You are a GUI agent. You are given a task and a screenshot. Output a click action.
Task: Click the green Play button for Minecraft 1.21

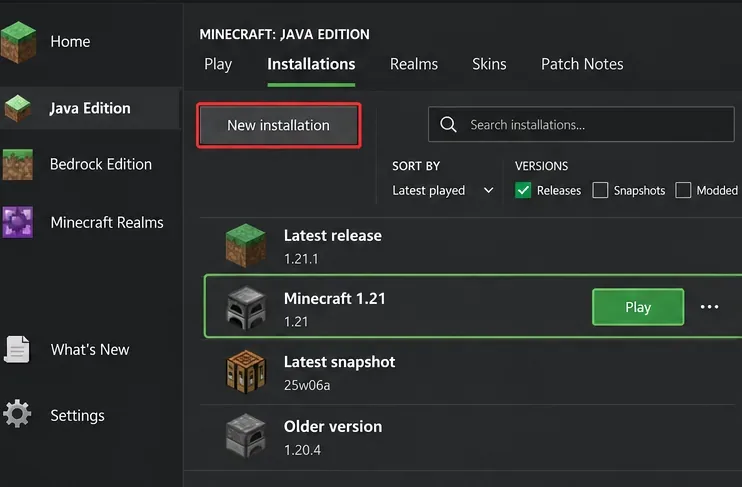pos(638,307)
